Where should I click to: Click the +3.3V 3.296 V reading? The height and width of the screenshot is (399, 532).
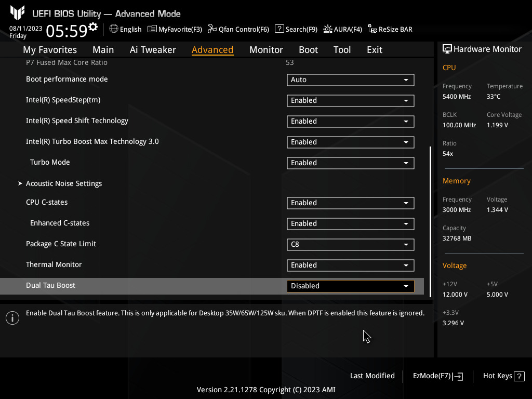tap(453, 323)
